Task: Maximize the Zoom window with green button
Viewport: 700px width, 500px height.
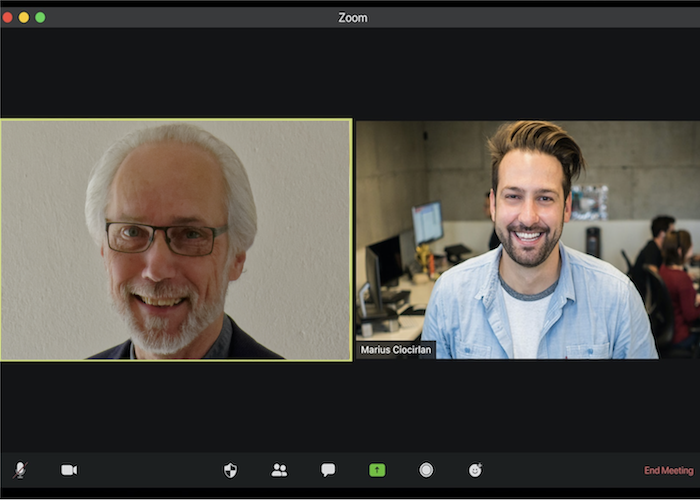Action: pos(40,17)
